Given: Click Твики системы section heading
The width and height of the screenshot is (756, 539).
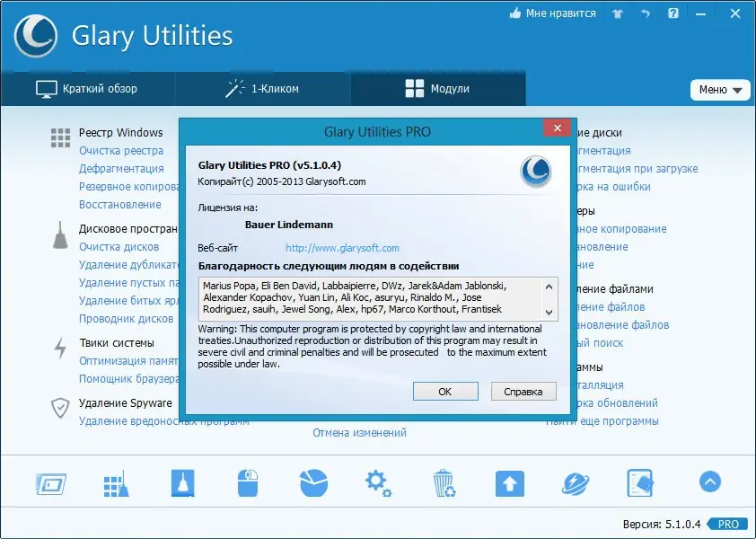Looking at the screenshot, I should (117, 343).
